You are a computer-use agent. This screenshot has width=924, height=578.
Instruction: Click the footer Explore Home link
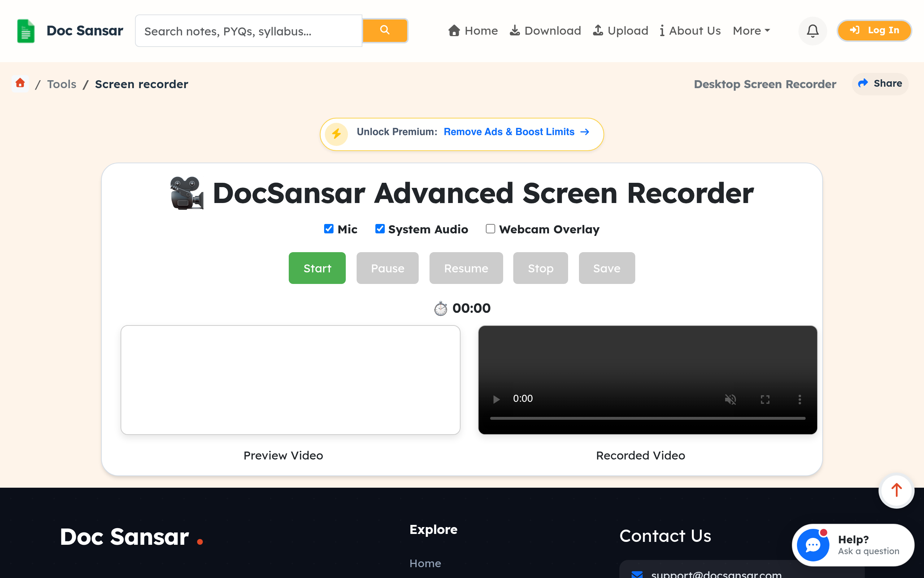click(x=425, y=563)
